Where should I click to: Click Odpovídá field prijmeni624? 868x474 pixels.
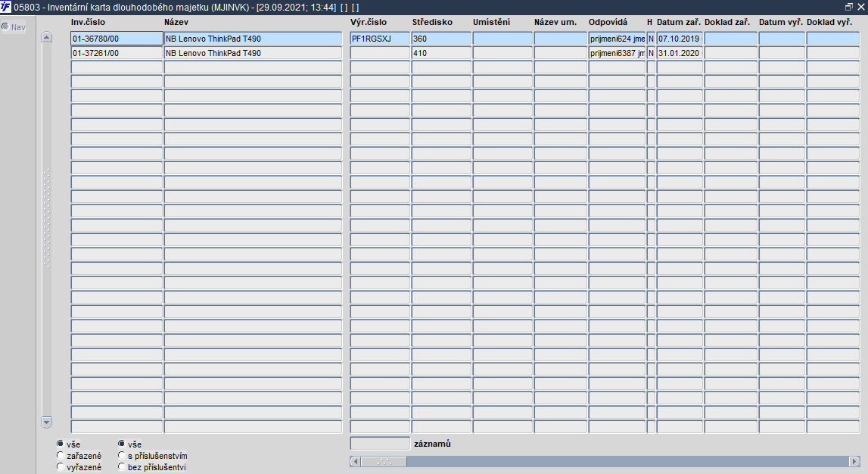tap(617, 38)
